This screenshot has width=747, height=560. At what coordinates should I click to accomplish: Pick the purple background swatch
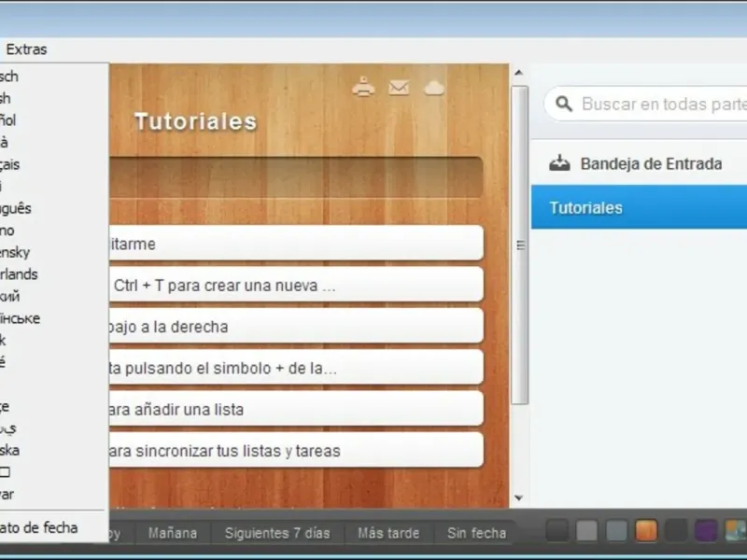click(706, 530)
